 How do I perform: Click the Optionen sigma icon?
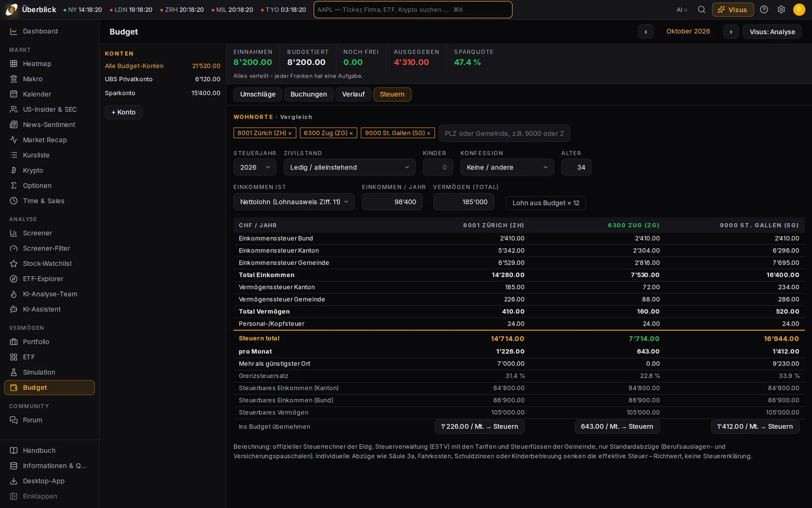coord(14,186)
